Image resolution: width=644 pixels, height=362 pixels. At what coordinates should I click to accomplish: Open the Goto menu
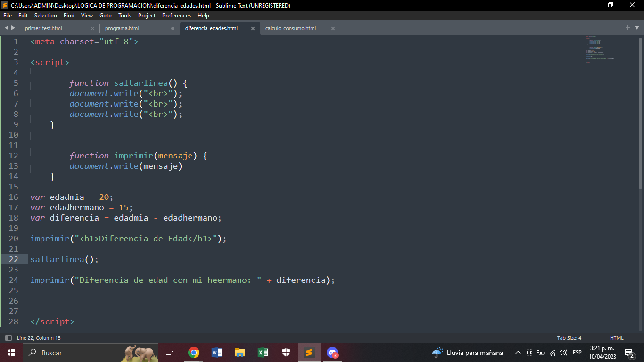[x=106, y=16]
